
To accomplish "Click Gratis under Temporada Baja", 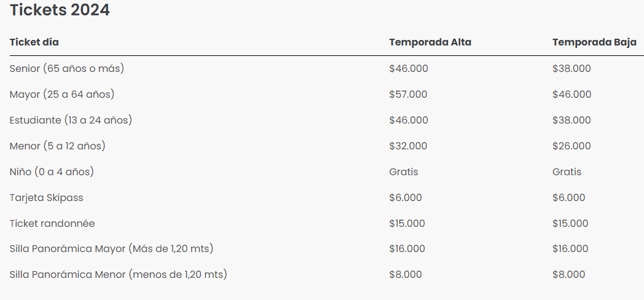I will coord(567,172).
